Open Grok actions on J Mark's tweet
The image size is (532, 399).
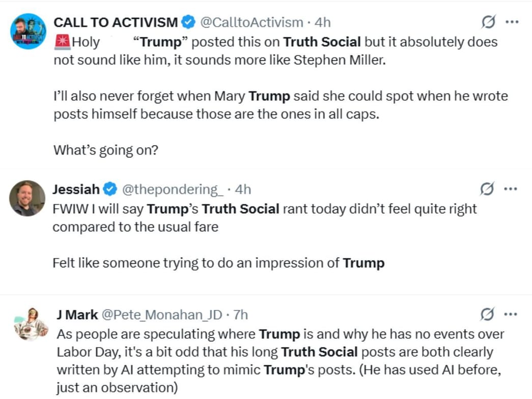click(488, 314)
